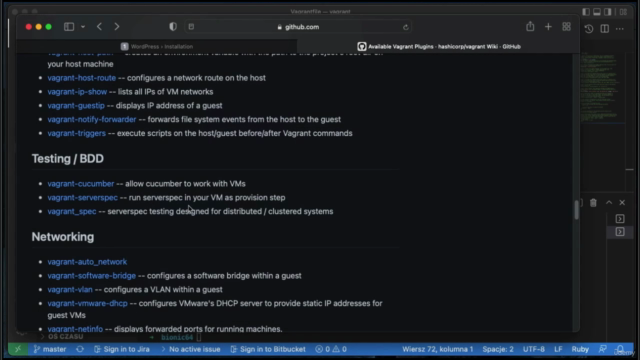Open vagrant-netinfo link
This screenshot has width=640, height=360.
click(75, 329)
